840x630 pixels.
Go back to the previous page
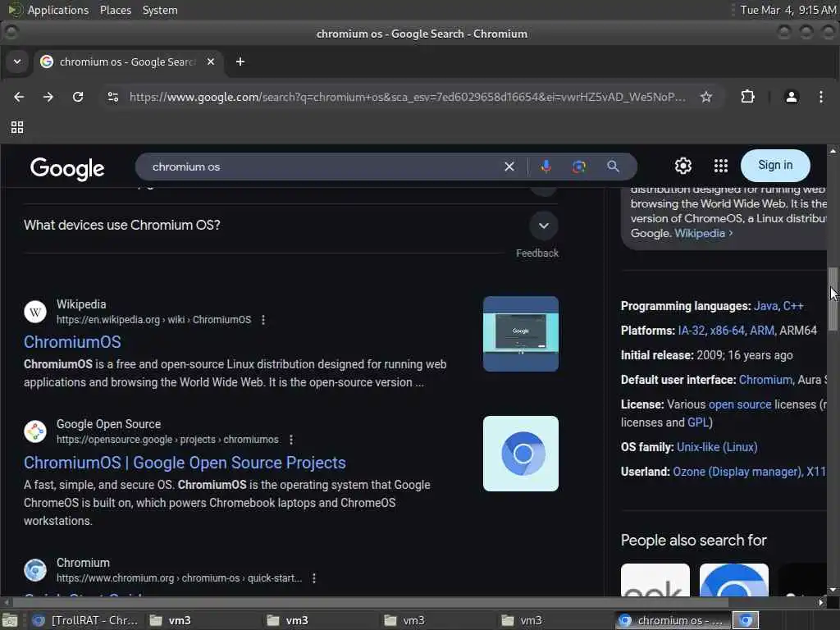tap(19, 97)
